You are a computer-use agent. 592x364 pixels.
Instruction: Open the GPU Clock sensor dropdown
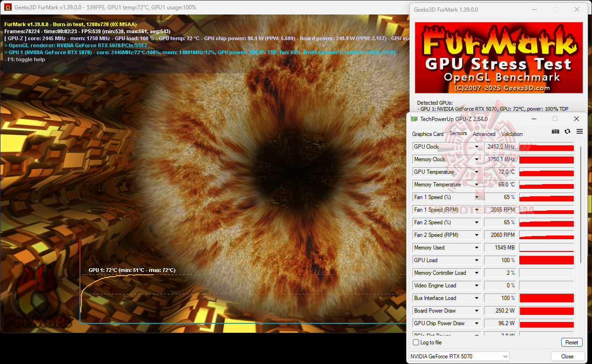pyautogui.click(x=476, y=147)
